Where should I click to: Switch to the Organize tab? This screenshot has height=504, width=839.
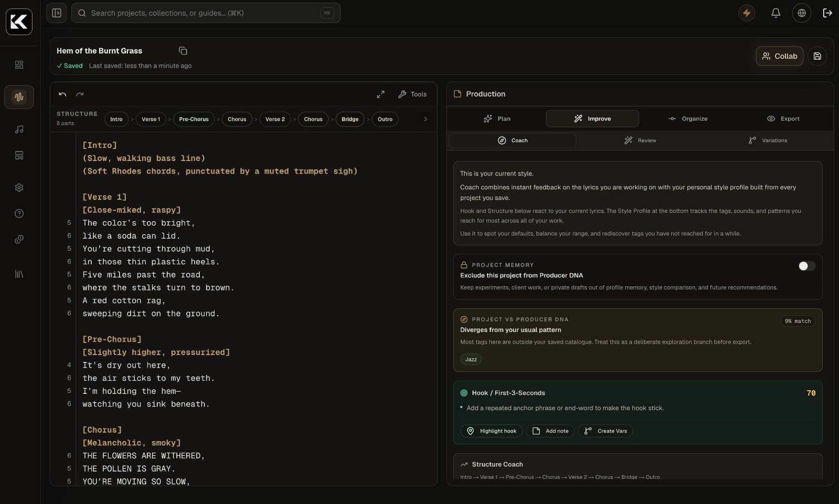(x=688, y=119)
